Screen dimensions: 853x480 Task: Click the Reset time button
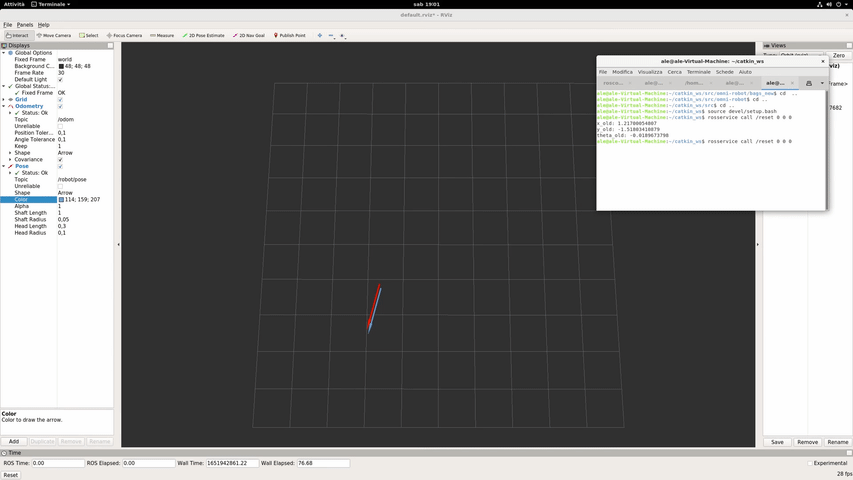pyautogui.click(x=10, y=475)
